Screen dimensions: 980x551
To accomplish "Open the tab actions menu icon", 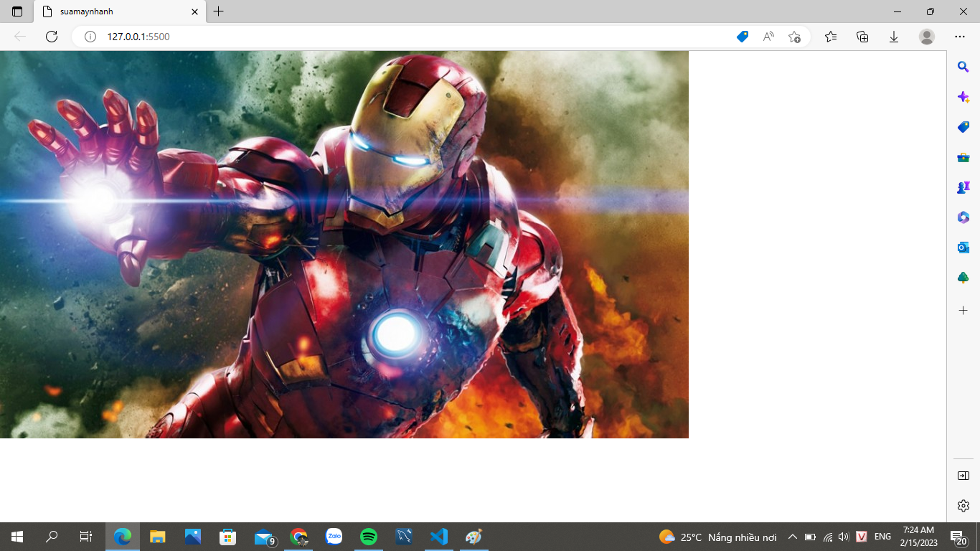I will 17,11.
